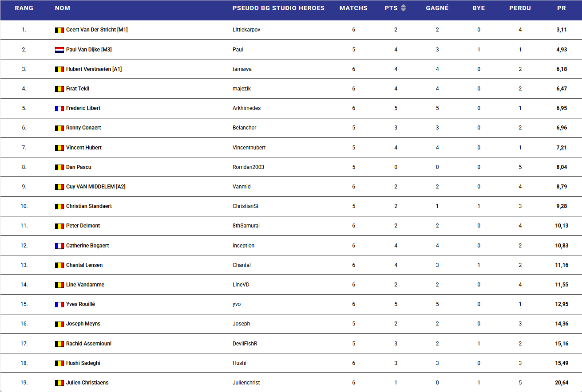Click the GAGNÉ column header
Screen dimensions: 582x392
tap(437, 8)
